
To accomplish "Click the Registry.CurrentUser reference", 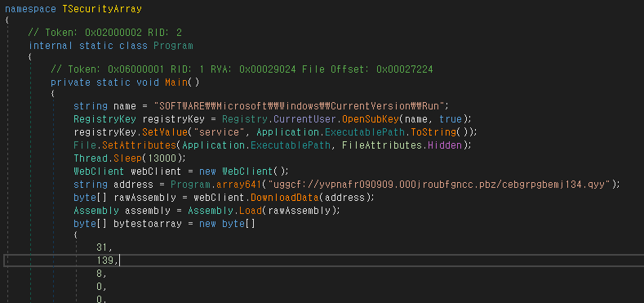I will pos(280,119).
